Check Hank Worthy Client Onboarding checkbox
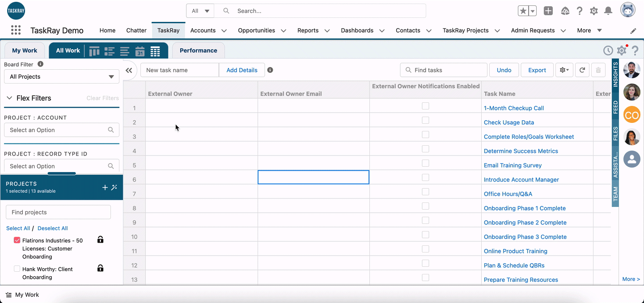644x303 pixels. point(17,269)
